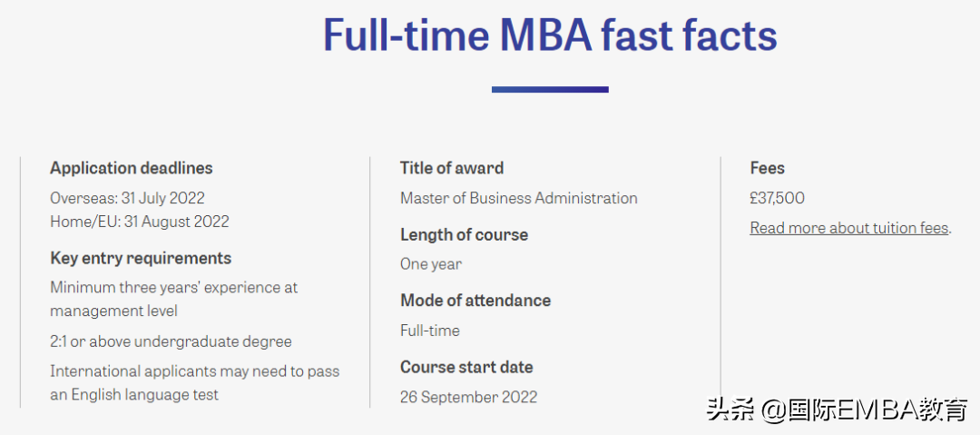980x435 pixels.
Task: Click the Fees heading
Action: click(768, 168)
